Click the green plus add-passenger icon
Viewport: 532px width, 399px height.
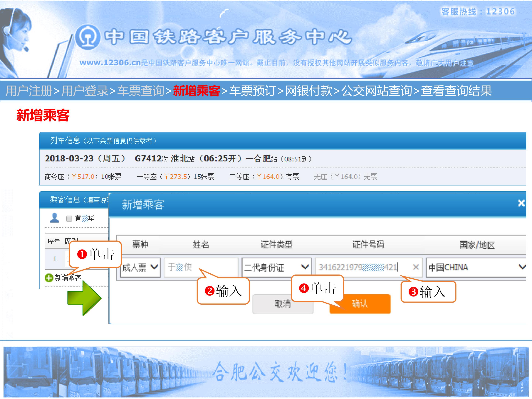tap(49, 278)
